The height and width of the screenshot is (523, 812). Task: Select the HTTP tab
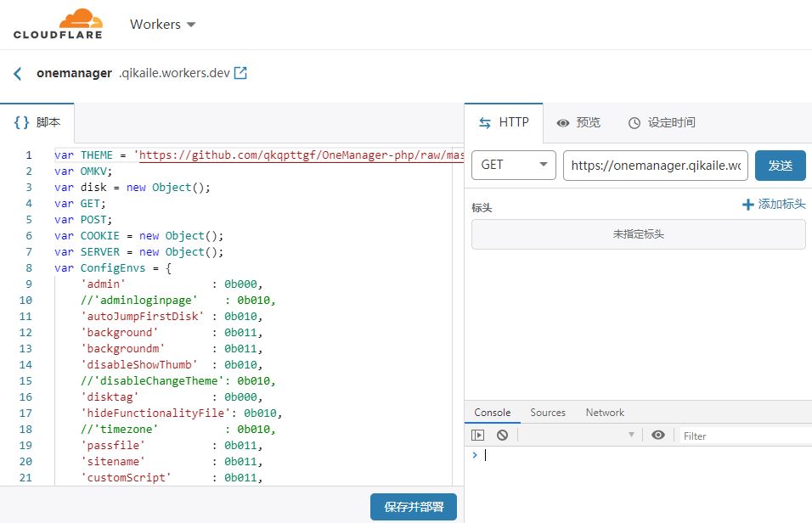pos(504,122)
